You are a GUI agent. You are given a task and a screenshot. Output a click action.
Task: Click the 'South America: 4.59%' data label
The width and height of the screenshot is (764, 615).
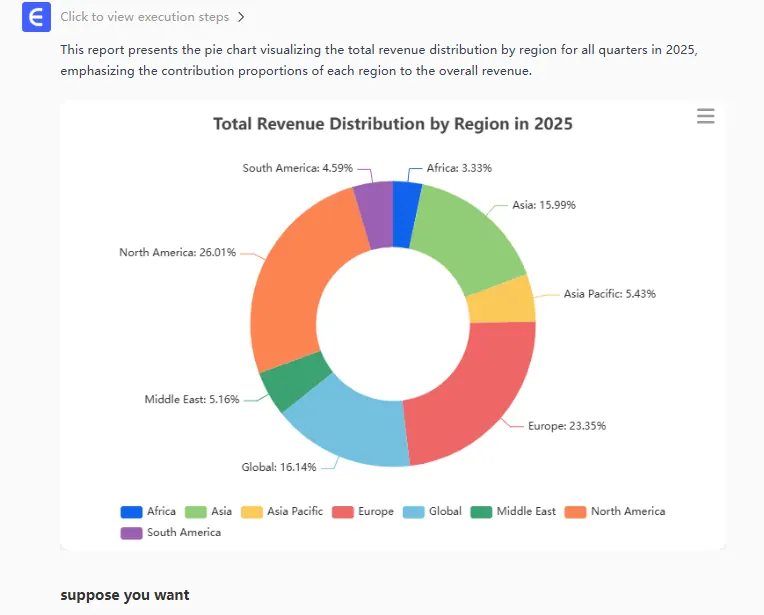[297, 168]
